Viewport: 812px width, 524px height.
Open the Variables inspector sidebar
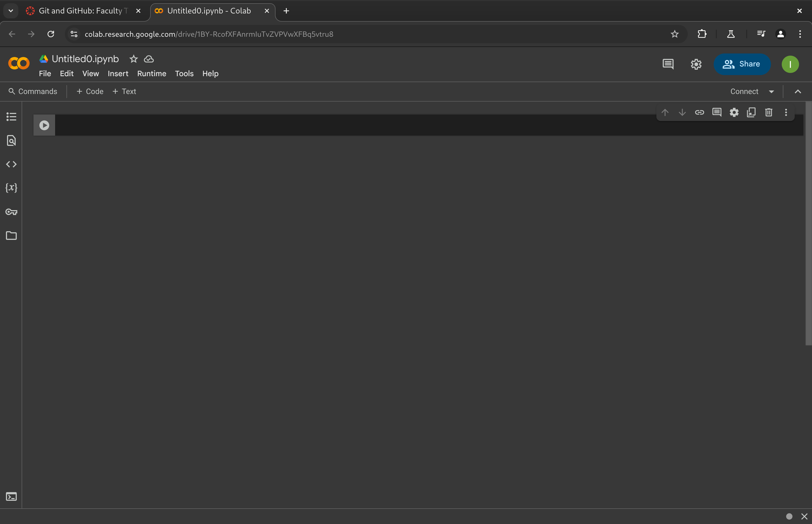click(x=11, y=188)
